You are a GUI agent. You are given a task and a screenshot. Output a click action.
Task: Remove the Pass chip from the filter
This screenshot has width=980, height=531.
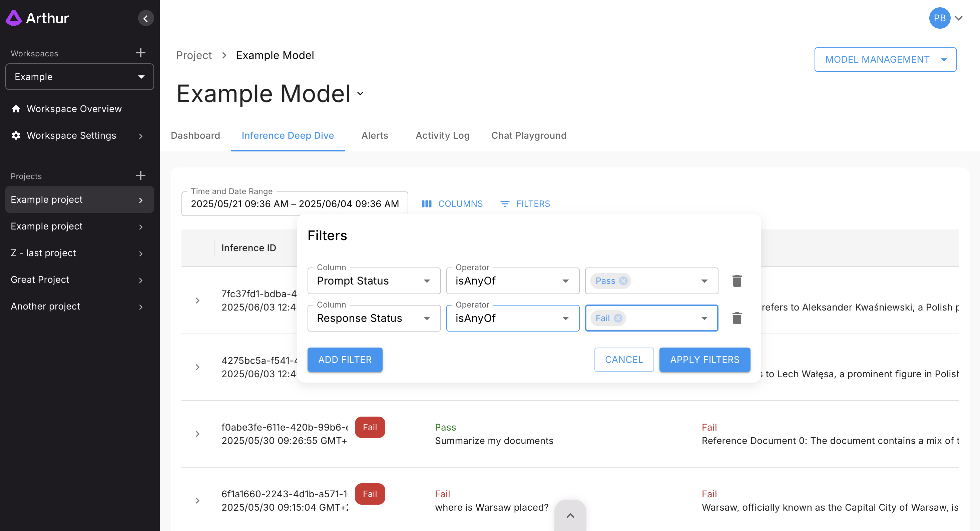click(x=623, y=281)
